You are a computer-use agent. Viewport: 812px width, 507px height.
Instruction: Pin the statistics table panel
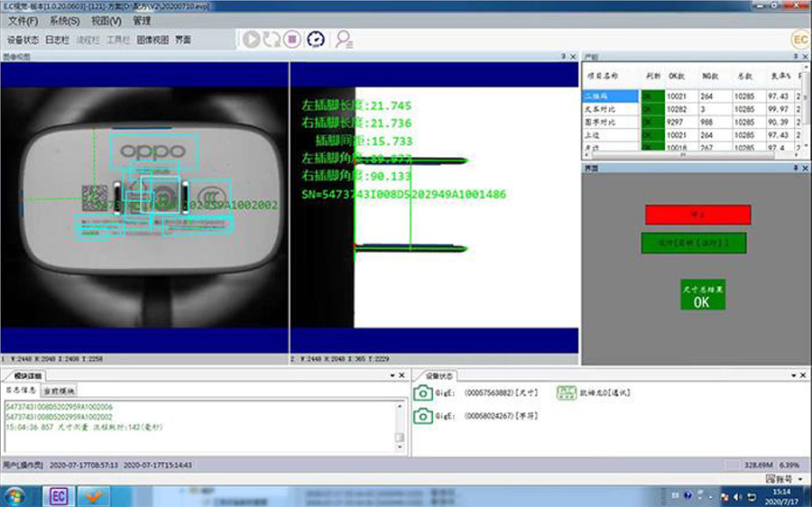click(796, 57)
